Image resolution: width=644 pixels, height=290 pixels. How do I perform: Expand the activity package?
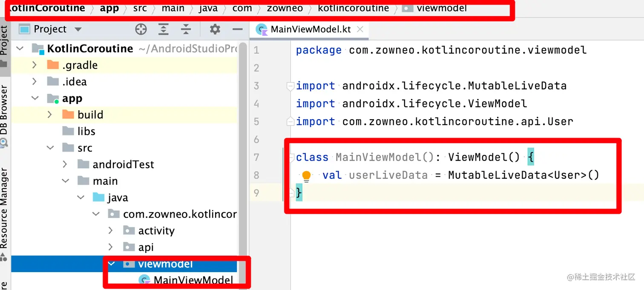(x=111, y=231)
